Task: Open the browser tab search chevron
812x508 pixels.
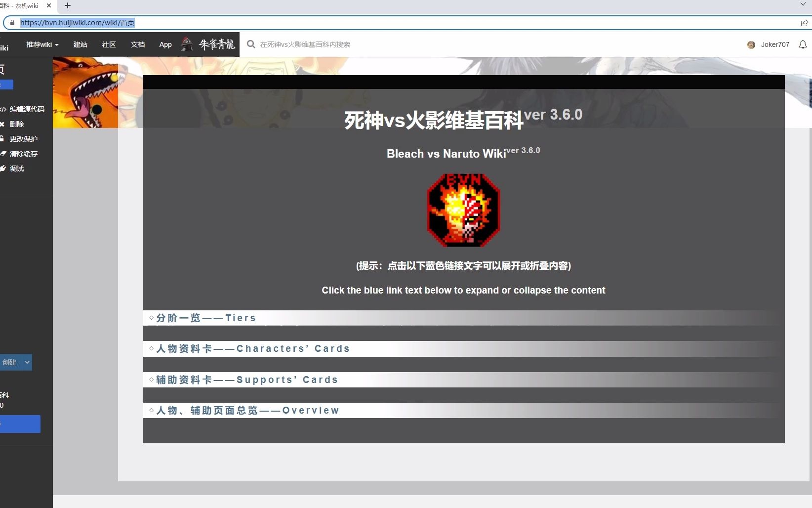Action: tap(803, 4)
